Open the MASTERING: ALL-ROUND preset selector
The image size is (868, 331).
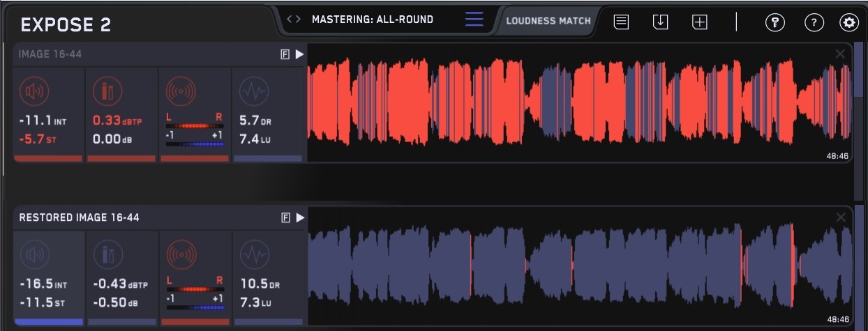372,20
